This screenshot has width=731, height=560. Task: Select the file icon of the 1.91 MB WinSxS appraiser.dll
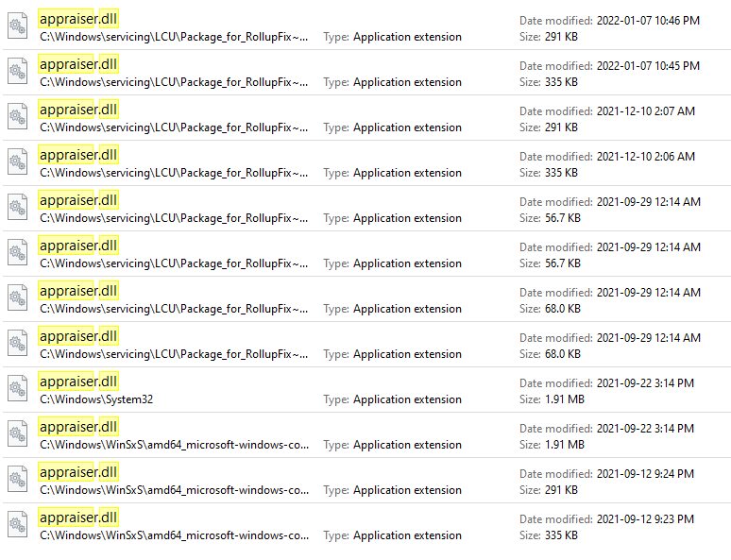pyautogui.click(x=18, y=433)
